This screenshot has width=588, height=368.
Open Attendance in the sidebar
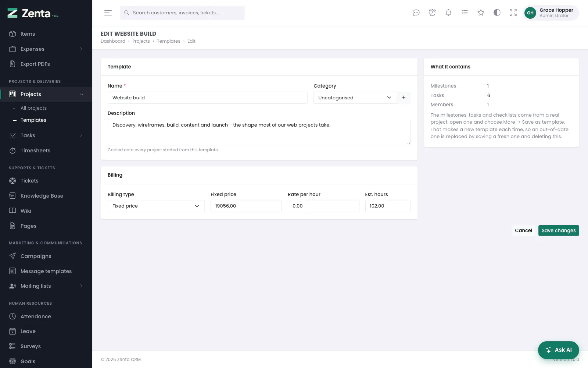(46, 316)
